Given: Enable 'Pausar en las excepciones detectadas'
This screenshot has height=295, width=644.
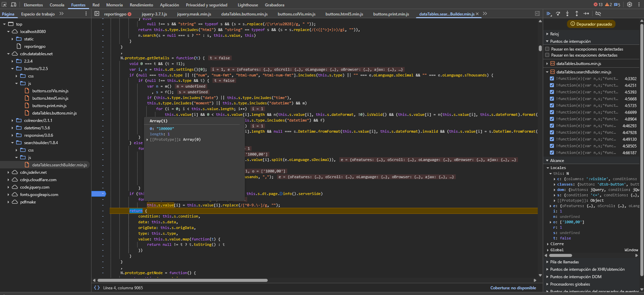Looking at the screenshot, I should (x=547, y=55).
